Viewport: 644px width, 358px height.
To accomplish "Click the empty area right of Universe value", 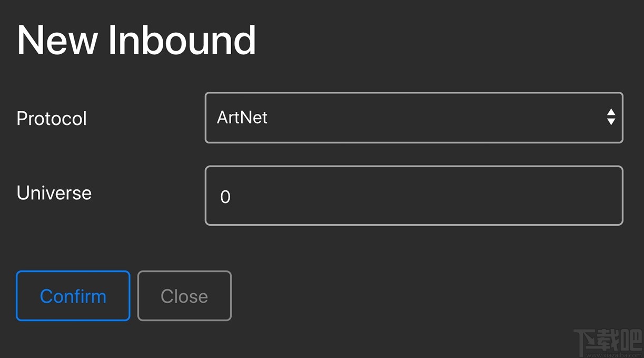I will click(448, 196).
